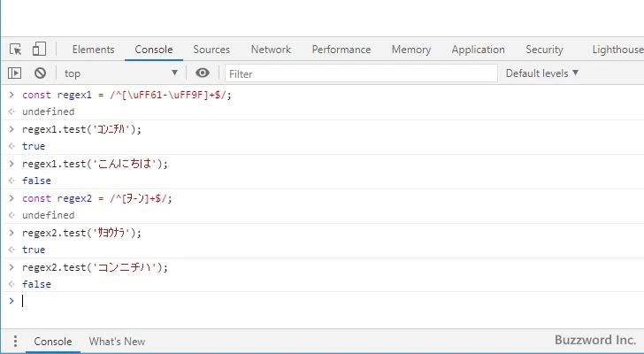The height and width of the screenshot is (354, 644).
Task: Switch to the Elements tab
Action: (93, 50)
